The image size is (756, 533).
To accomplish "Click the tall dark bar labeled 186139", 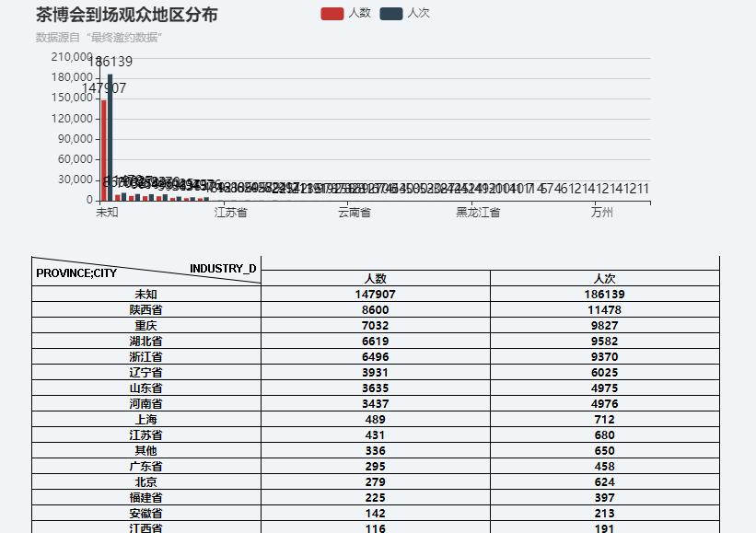I will click(110, 137).
